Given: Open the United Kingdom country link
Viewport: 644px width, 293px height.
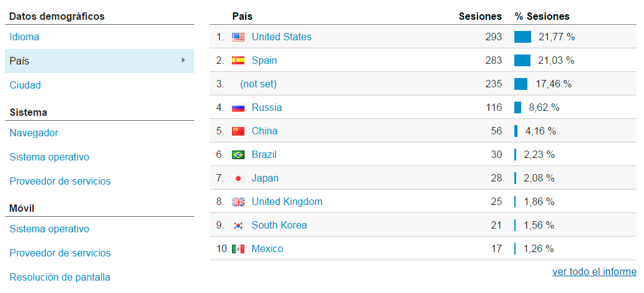Looking at the screenshot, I should click(x=287, y=202).
